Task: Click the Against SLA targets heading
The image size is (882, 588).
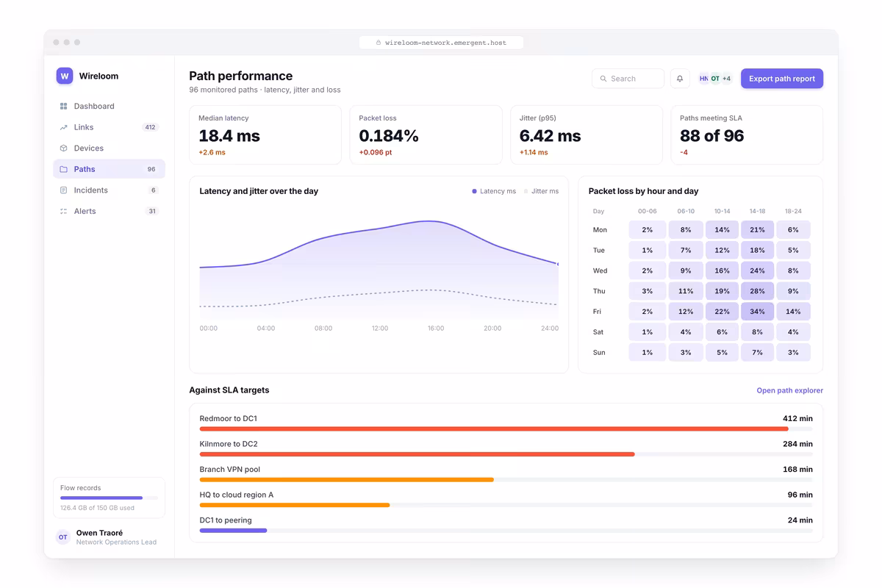Action: (229, 390)
